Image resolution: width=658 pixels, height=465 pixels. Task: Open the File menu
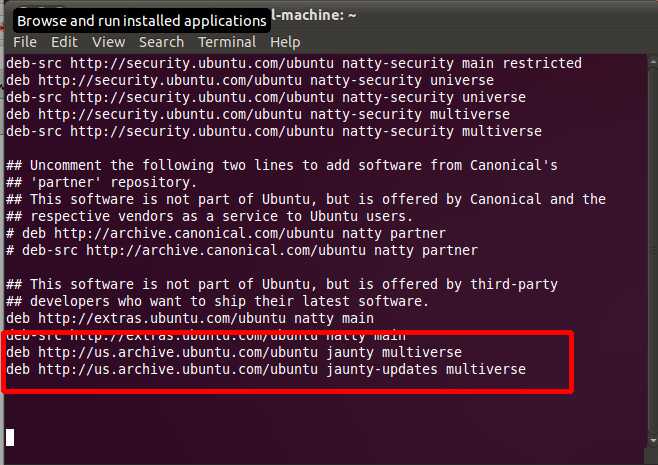point(25,42)
